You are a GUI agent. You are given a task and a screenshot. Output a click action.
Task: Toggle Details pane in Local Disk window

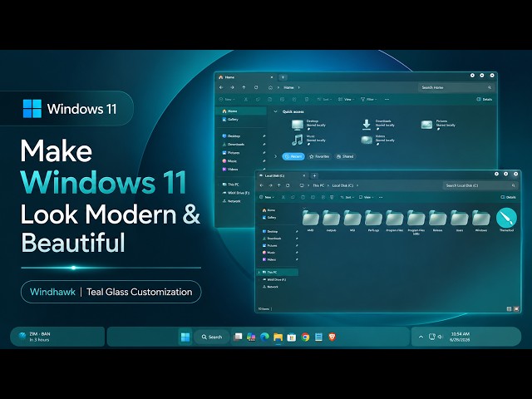(508, 197)
